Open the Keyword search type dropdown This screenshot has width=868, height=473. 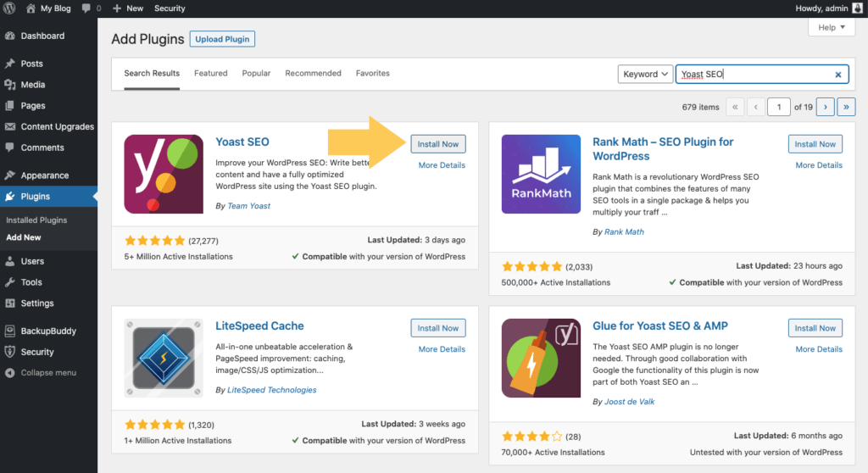pos(645,75)
